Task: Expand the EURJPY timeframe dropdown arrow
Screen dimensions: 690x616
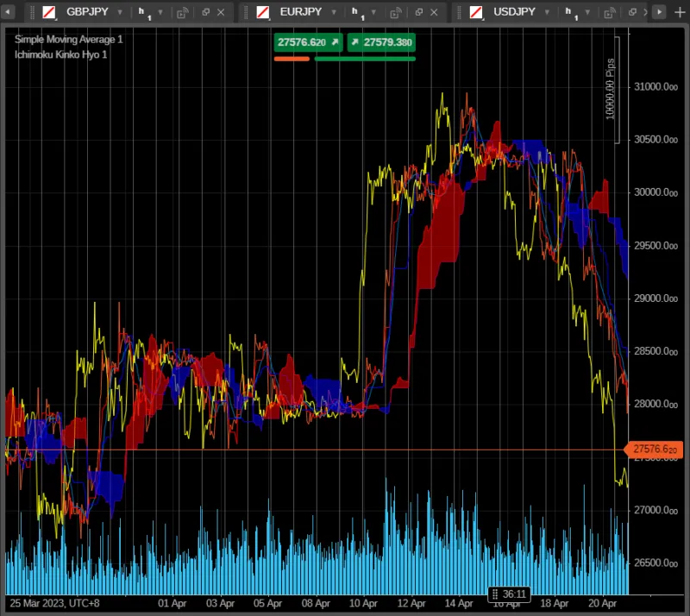Action: (374, 12)
